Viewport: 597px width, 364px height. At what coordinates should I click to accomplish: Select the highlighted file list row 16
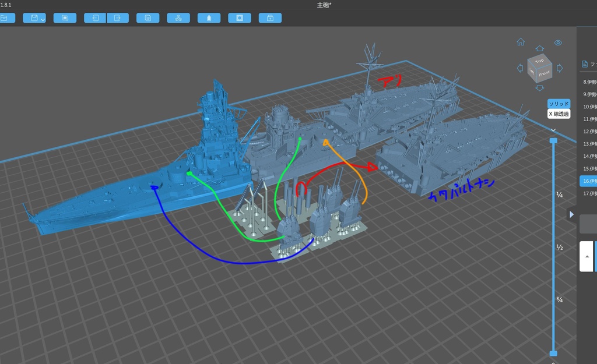pyautogui.click(x=588, y=181)
